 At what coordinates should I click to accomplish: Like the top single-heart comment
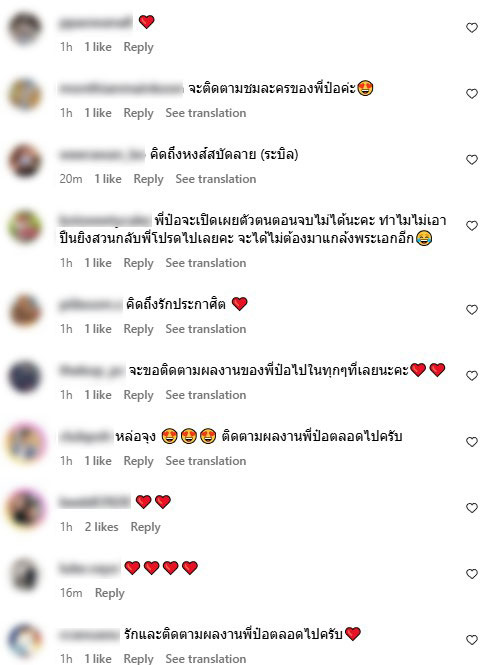pyautogui.click(x=472, y=28)
